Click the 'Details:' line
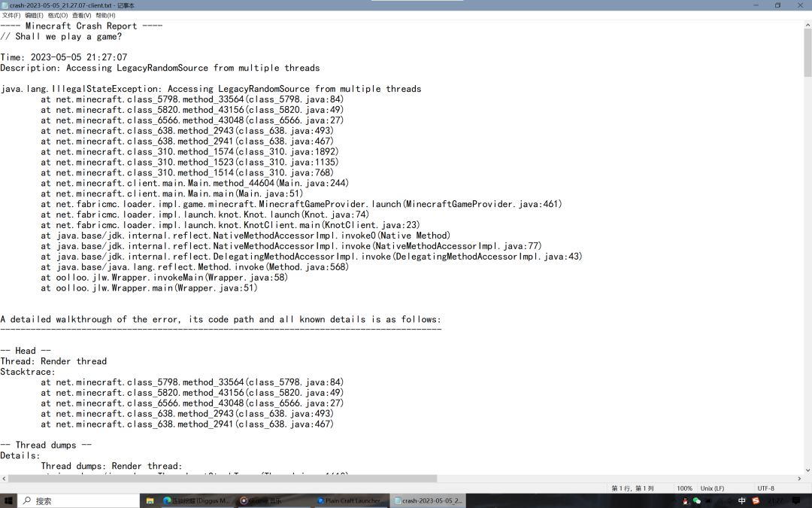Image resolution: width=812 pixels, height=508 pixels. click(x=20, y=455)
